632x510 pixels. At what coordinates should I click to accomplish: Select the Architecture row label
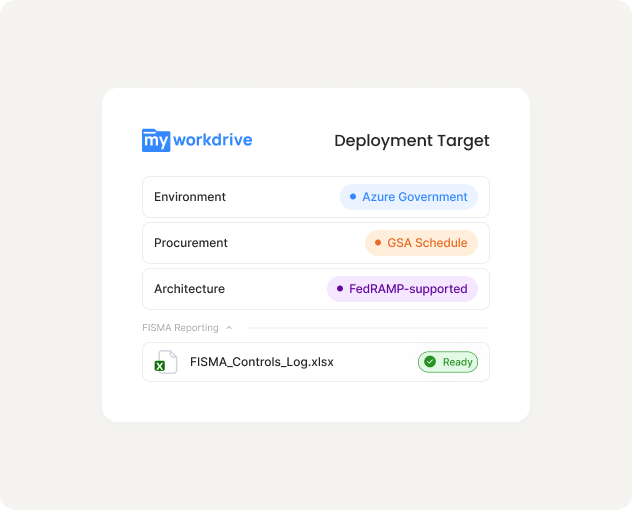(189, 289)
